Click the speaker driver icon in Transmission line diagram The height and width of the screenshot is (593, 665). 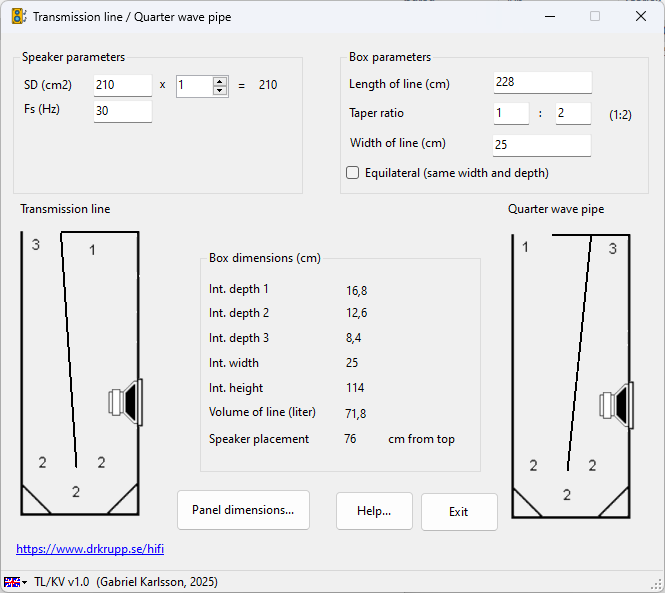126,402
